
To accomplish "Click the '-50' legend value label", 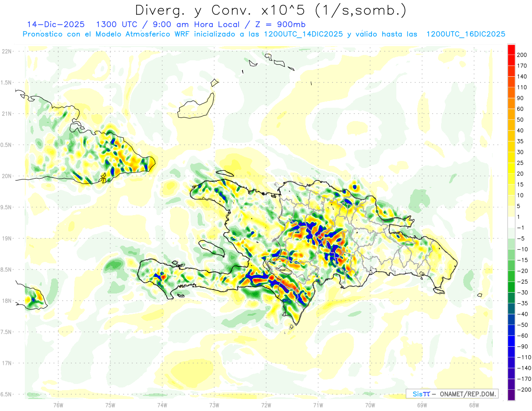I will point(523,325).
